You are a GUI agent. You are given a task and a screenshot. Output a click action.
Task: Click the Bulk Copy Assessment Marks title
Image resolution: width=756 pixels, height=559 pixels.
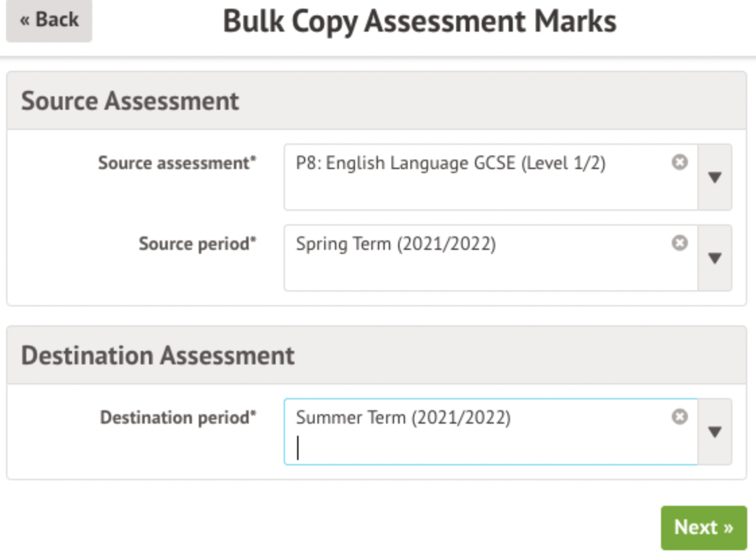pos(419,22)
